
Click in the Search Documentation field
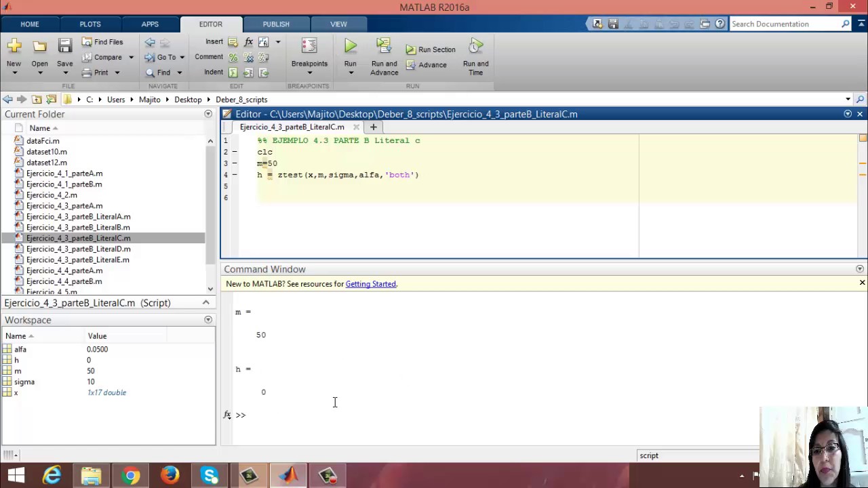[x=785, y=24]
